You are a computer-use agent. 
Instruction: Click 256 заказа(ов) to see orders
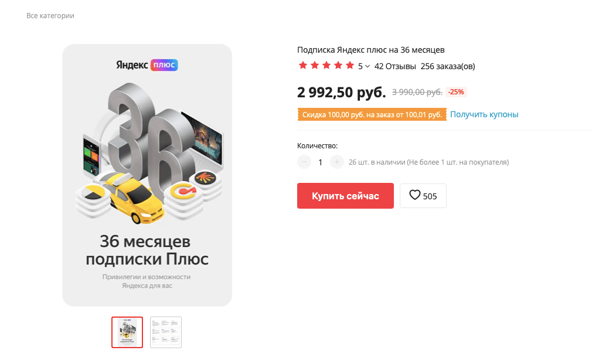[447, 66]
